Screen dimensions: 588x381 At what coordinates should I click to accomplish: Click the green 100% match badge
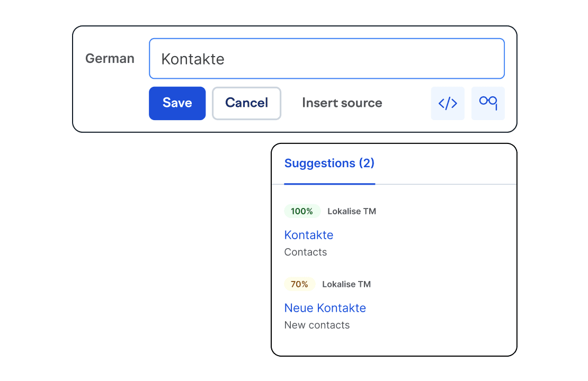(x=302, y=211)
